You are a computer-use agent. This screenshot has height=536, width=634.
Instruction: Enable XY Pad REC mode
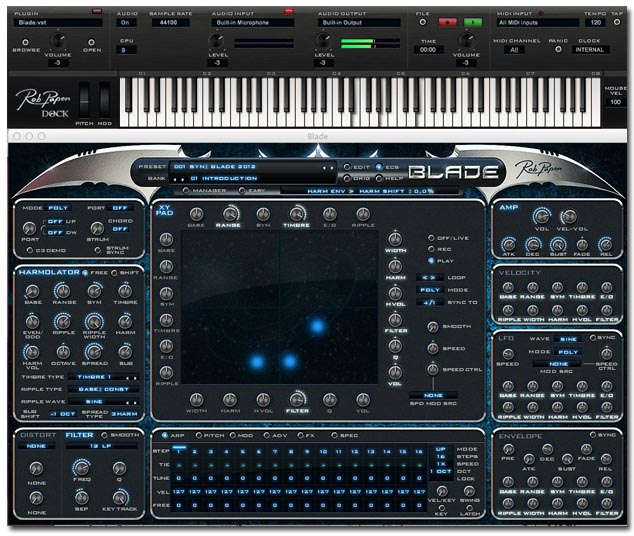click(431, 249)
